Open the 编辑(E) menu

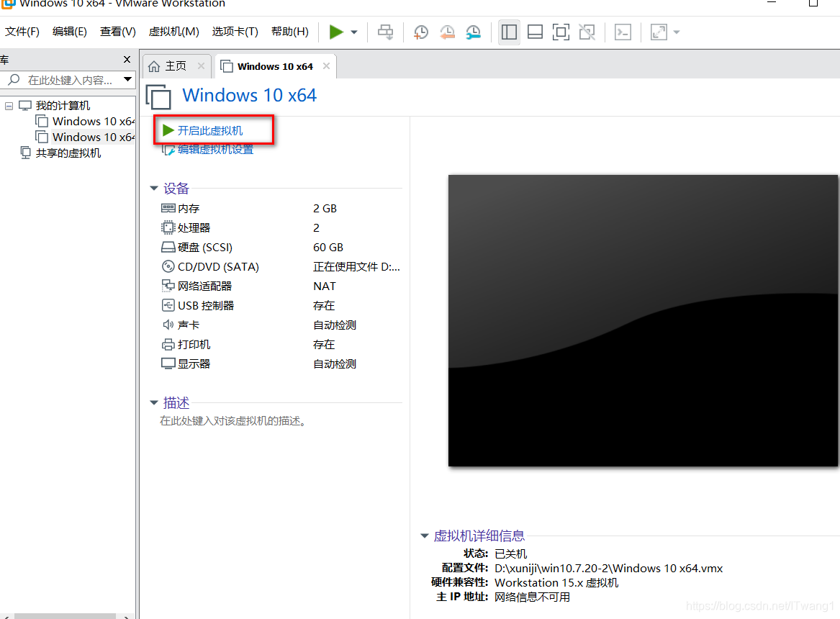pyautogui.click(x=70, y=32)
